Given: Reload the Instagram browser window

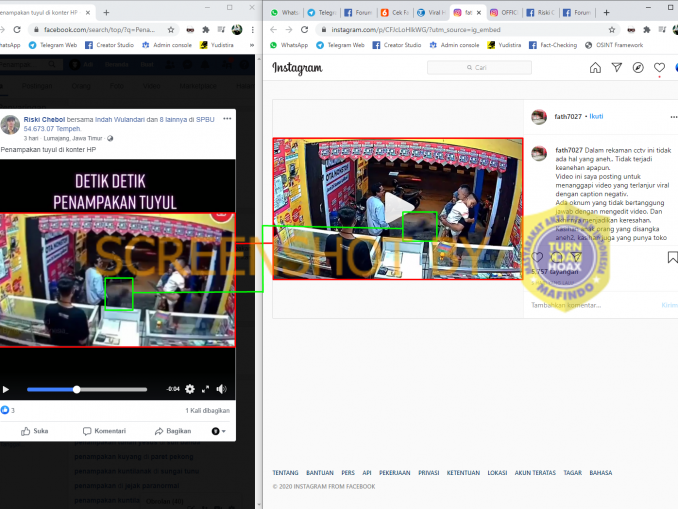Looking at the screenshot, I should (304, 29).
